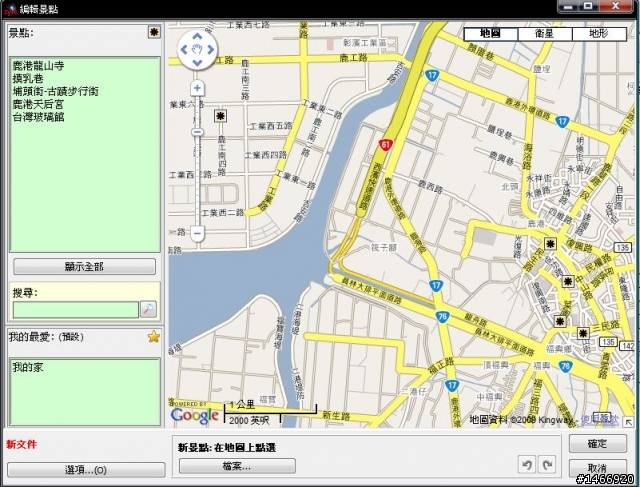The width and height of the screenshot is (640, 487).
Task: Click the Google logo on map
Action: point(194,416)
